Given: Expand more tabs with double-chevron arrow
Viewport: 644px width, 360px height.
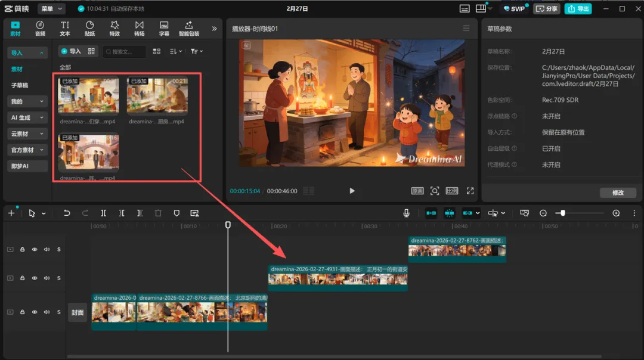Looking at the screenshot, I should coord(215,29).
